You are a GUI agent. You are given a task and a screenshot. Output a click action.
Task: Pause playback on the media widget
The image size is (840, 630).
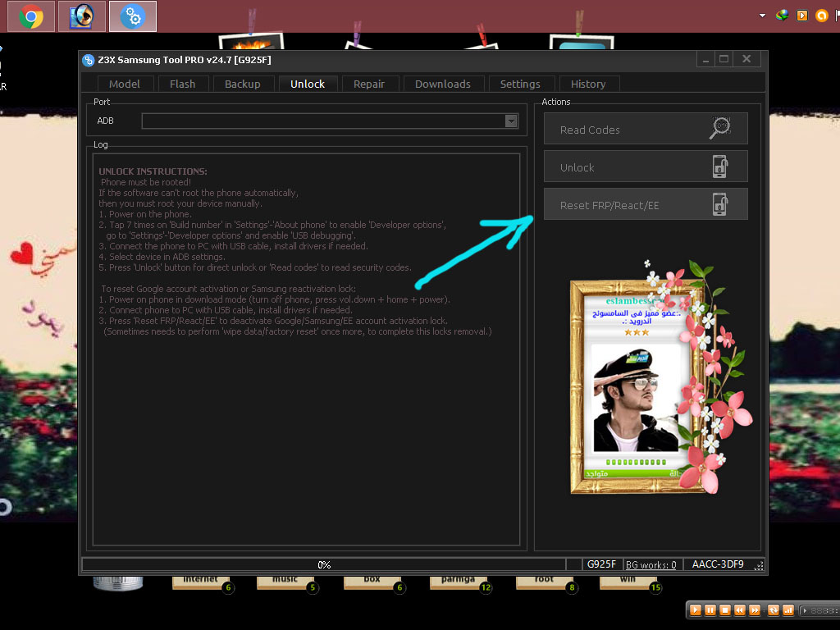[710, 610]
